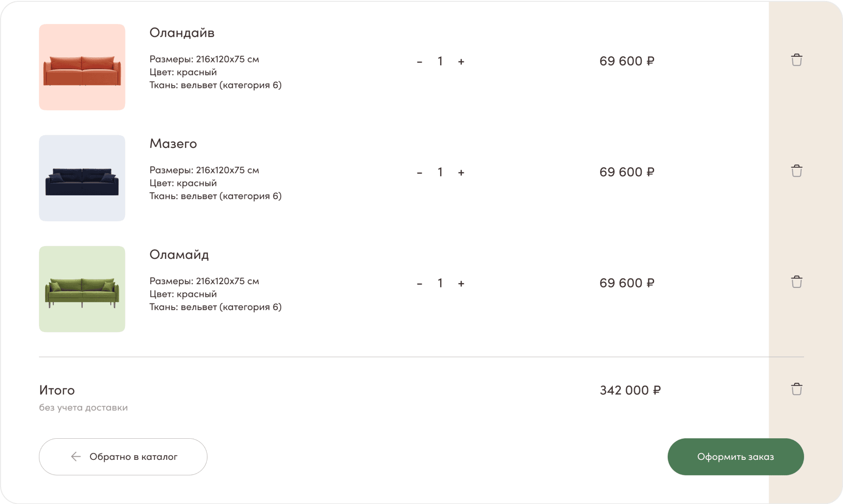Decrease quantity of Оландайв sofa
843x504 pixels.
pyautogui.click(x=420, y=62)
